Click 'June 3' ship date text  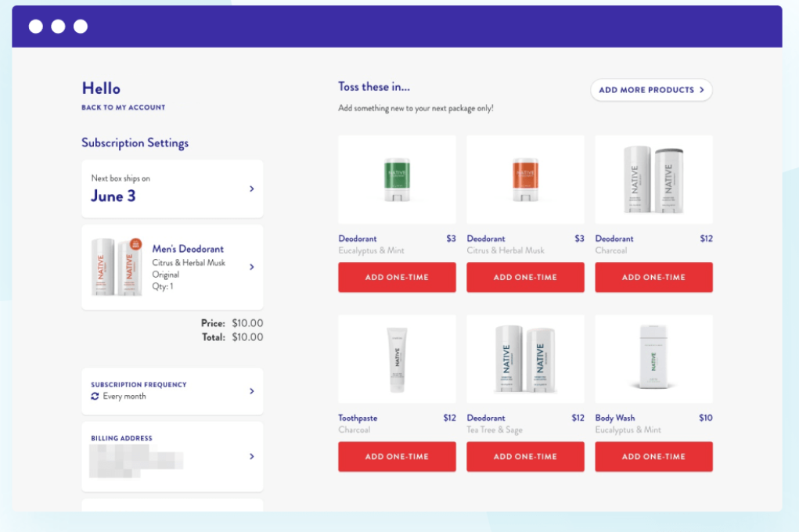(x=113, y=196)
